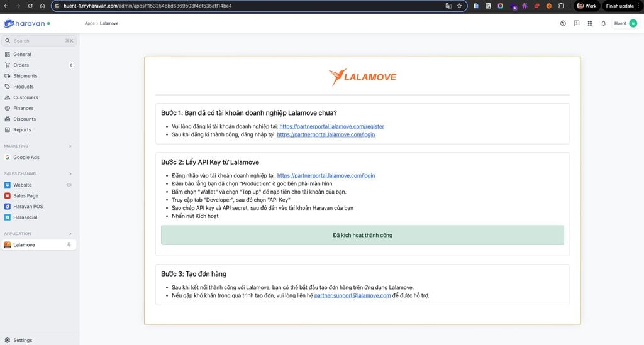Image resolution: width=644 pixels, height=345 pixels.
Task: Open Google Ads in Marketing section
Action: click(26, 157)
